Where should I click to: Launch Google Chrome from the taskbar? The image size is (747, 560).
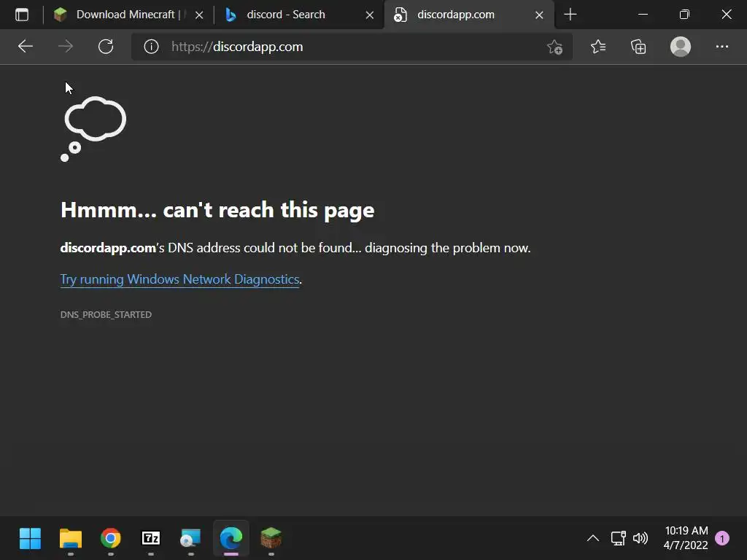(x=111, y=539)
